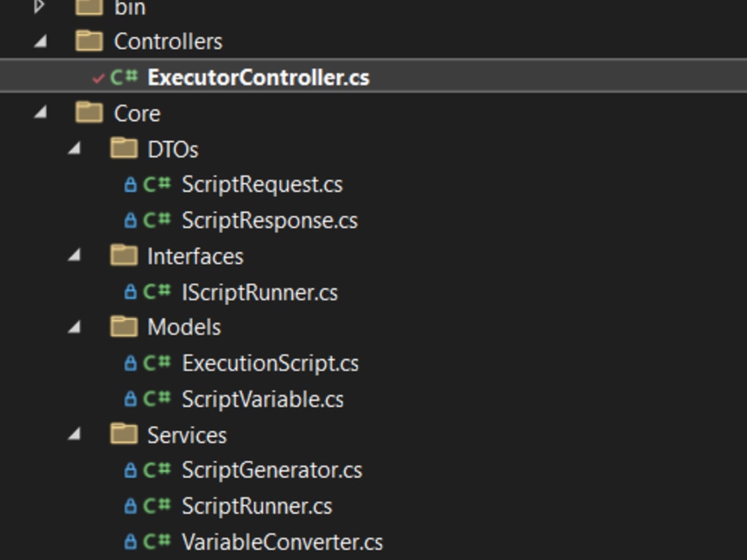Click C# icon of ExecutionScript.cs
The height and width of the screenshot is (560, 747).
(x=157, y=363)
